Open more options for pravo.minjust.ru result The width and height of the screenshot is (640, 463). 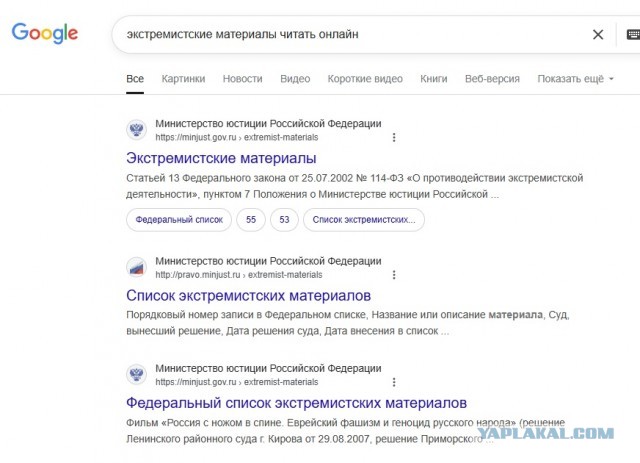click(x=394, y=275)
